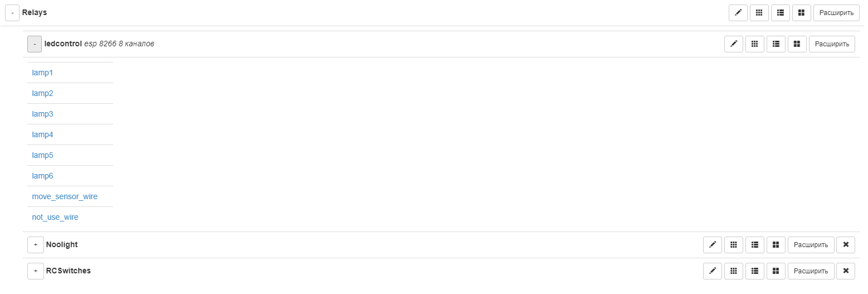Expand the RCSwitches section
Image resolution: width=868 pixels, height=294 pixels.
click(x=36, y=271)
